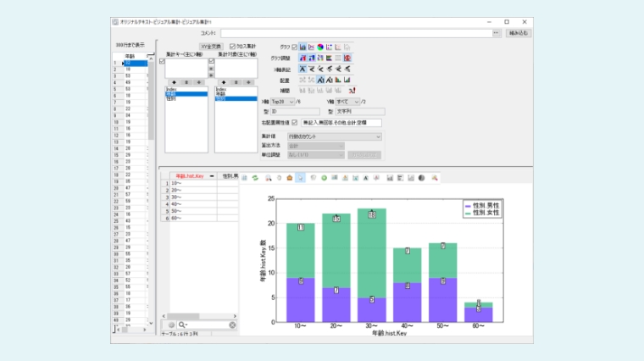
Task: Open the 集計値 行数のカウント dropdown
Action: (x=335, y=136)
